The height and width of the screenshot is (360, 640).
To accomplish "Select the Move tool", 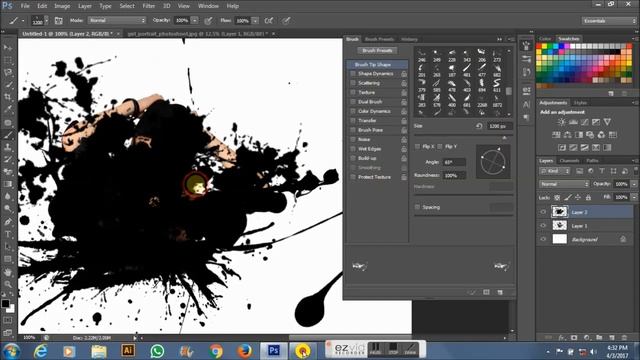I will 8,48.
